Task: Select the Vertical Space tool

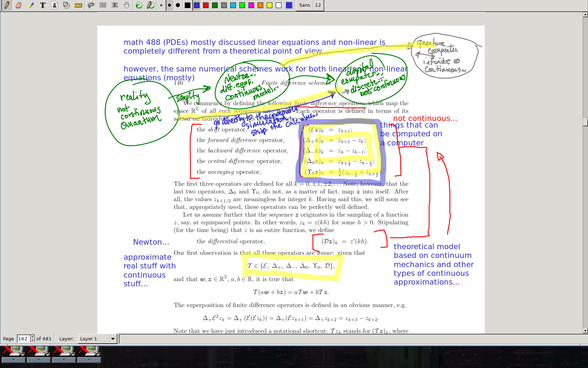Action: coord(115,5)
